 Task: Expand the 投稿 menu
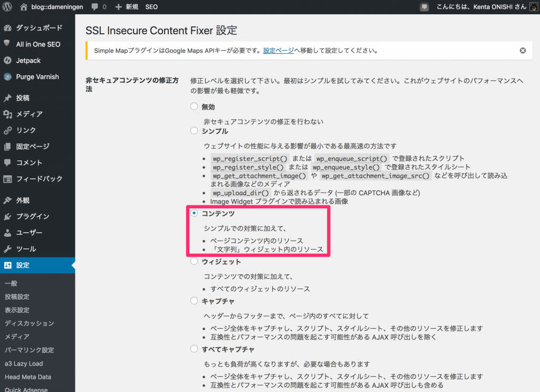pyautogui.click(x=25, y=98)
